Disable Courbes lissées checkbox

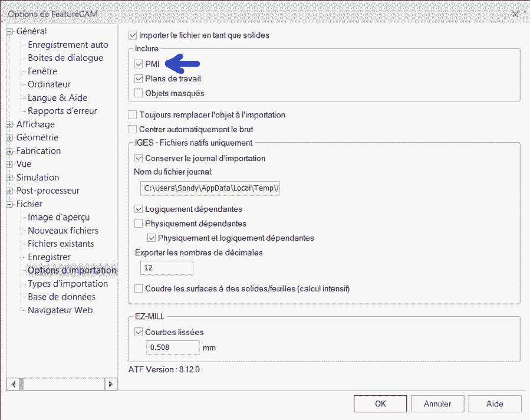pyautogui.click(x=139, y=332)
